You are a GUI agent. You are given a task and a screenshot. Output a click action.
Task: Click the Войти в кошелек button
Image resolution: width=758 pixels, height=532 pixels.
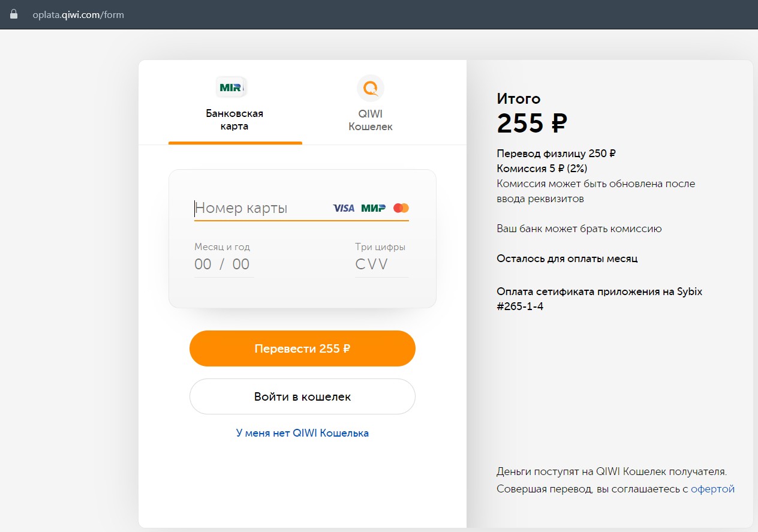tap(302, 396)
